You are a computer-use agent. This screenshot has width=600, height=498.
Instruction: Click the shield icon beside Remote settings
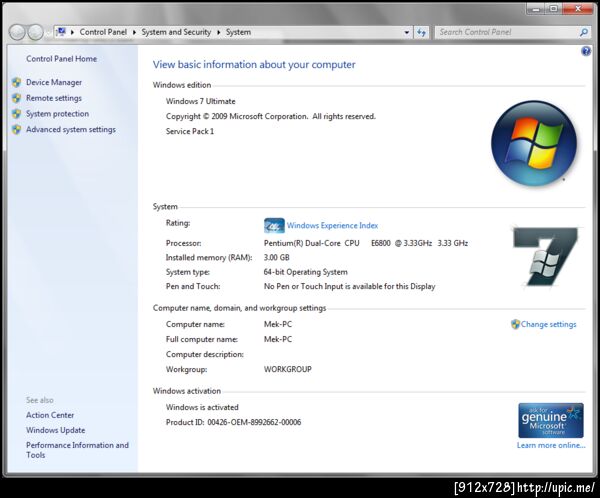tap(16, 98)
